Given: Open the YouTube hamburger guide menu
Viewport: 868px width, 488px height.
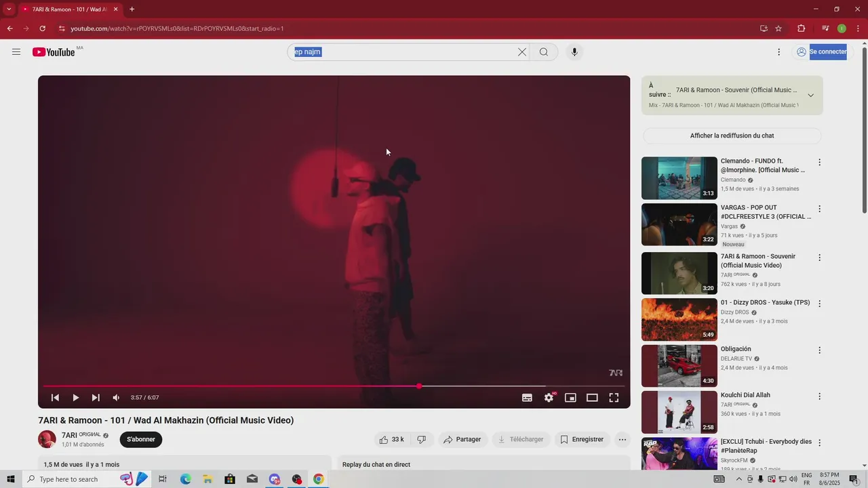Looking at the screenshot, I should click(16, 52).
